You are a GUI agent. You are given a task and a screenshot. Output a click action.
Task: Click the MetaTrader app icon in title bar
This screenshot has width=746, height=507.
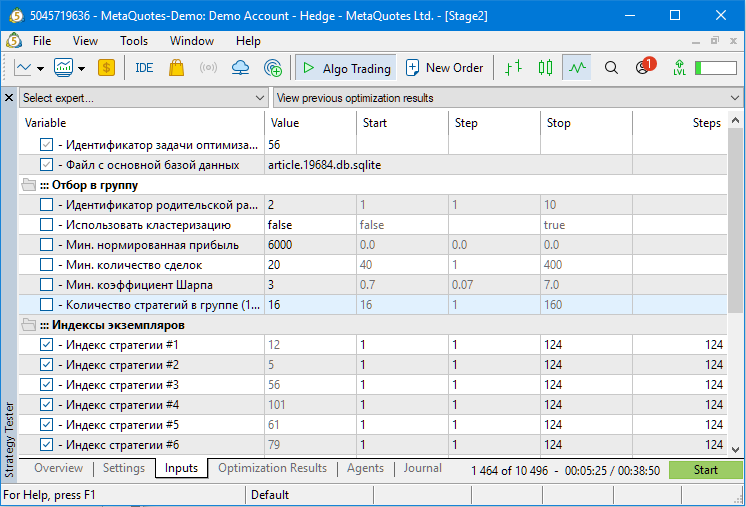(16, 16)
